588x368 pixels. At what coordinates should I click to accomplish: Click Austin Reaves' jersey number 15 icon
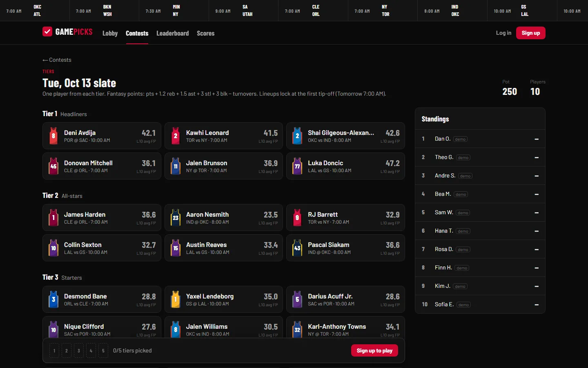pyautogui.click(x=176, y=248)
